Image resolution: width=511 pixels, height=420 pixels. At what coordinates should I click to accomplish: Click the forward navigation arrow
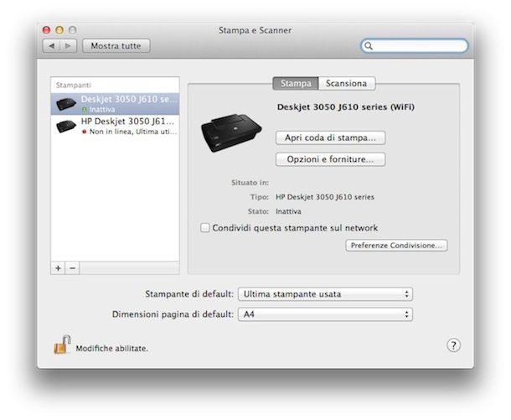pyautogui.click(x=68, y=46)
